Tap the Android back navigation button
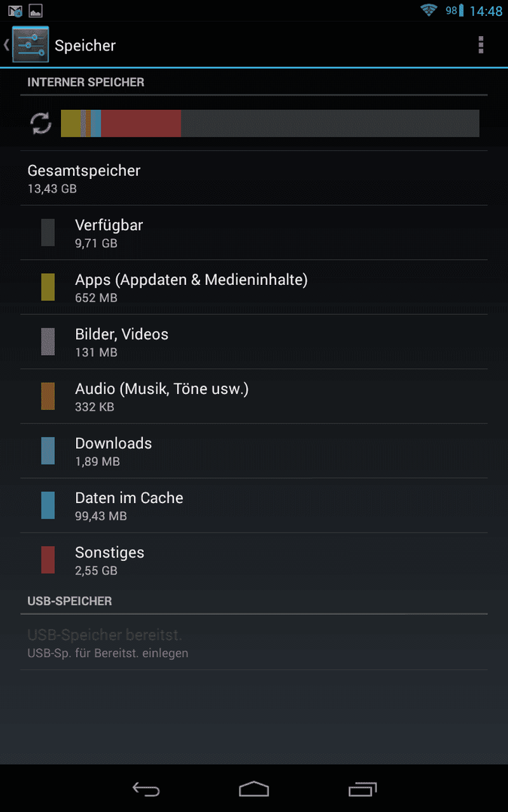This screenshot has width=508, height=812. click(146, 789)
